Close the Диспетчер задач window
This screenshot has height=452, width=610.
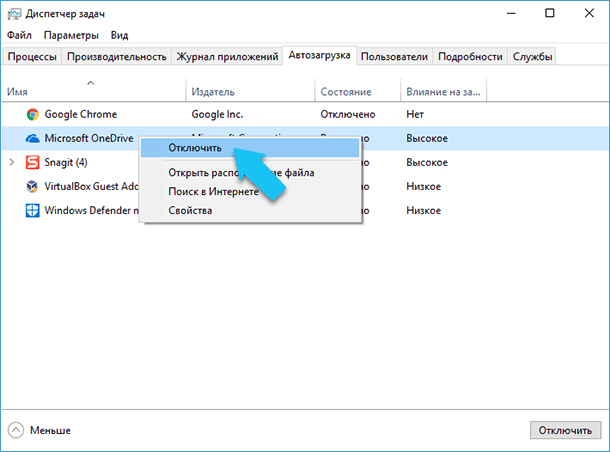coord(589,14)
